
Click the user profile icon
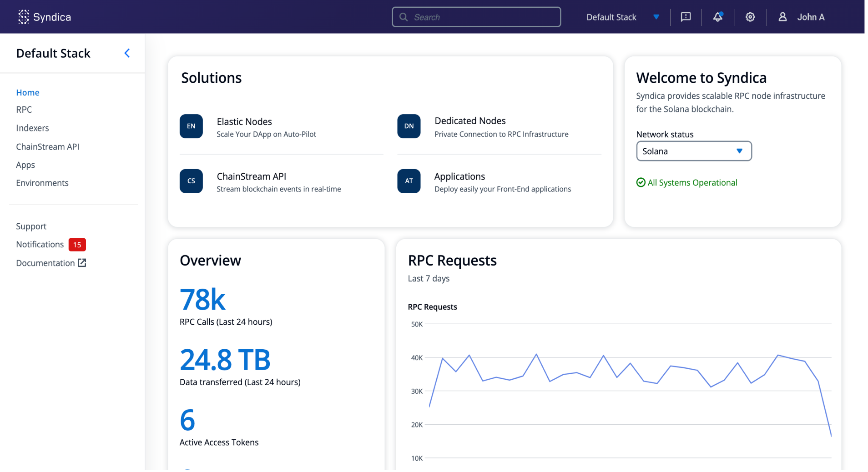coord(782,17)
